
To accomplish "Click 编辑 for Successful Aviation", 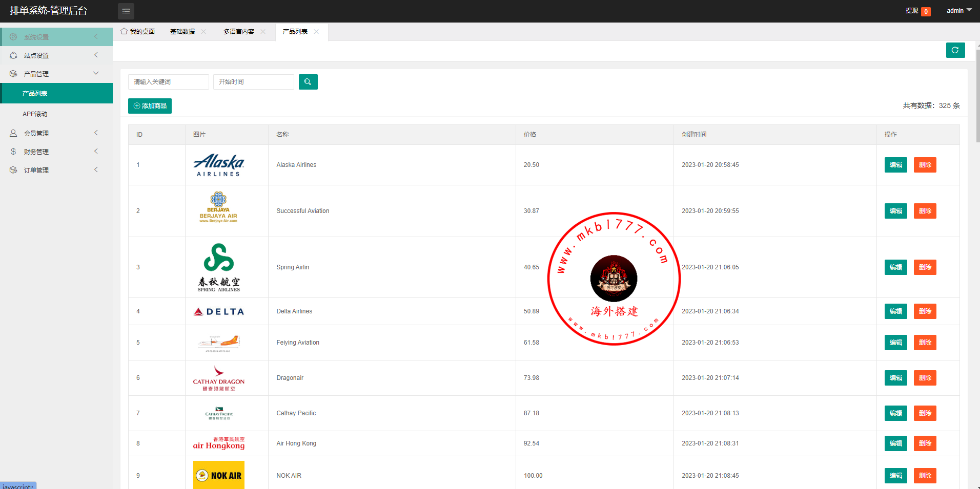I will [x=896, y=211].
